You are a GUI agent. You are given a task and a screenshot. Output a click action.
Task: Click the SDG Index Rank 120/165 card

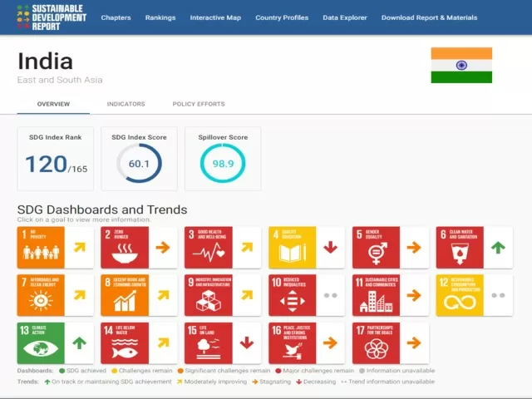tap(56, 159)
